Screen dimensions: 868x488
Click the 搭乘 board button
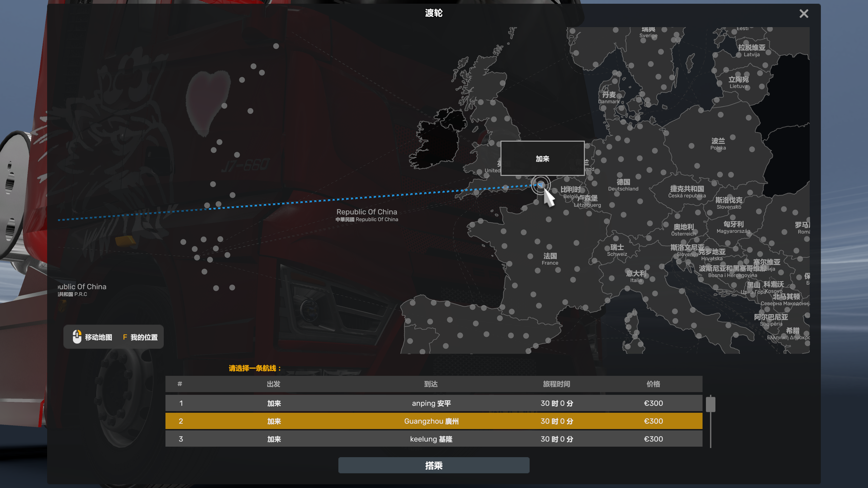[434, 465]
